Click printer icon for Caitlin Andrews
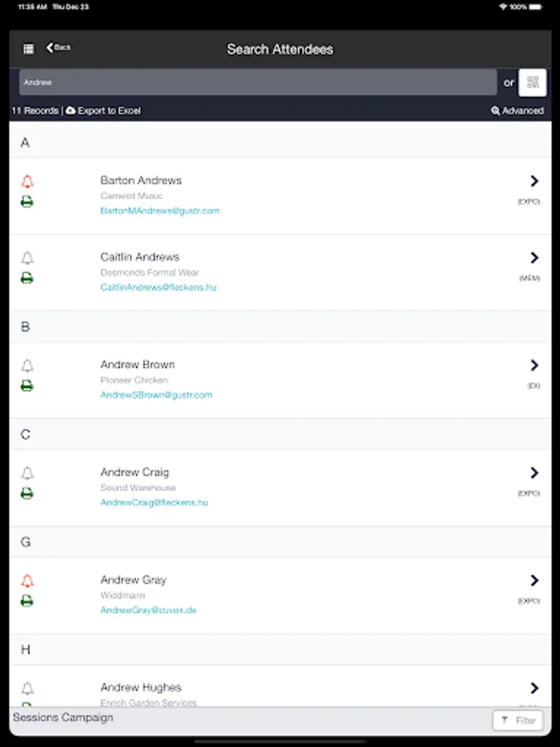560x747 pixels. (x=27, y=278)
